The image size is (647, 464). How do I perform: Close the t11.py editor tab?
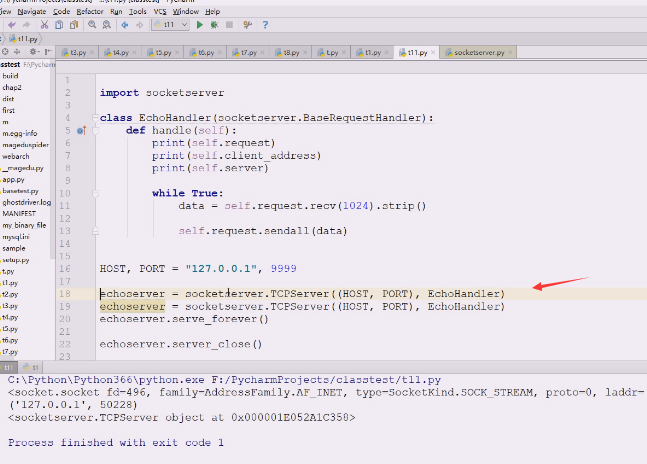(x=433, y=52)
